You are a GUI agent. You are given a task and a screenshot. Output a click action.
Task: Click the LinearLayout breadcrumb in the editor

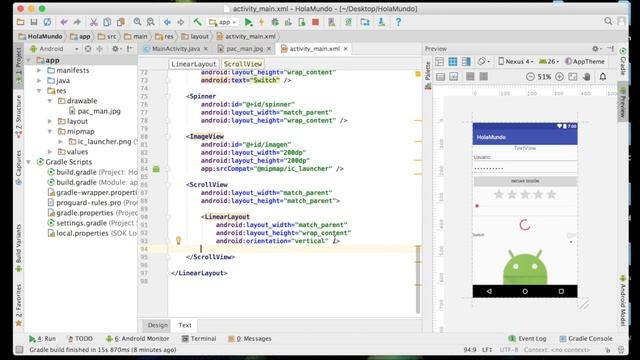193,64
